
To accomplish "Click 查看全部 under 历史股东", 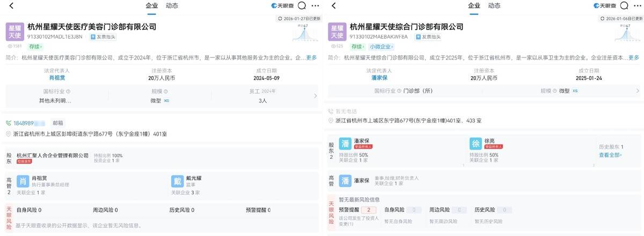I will point(610,155).
